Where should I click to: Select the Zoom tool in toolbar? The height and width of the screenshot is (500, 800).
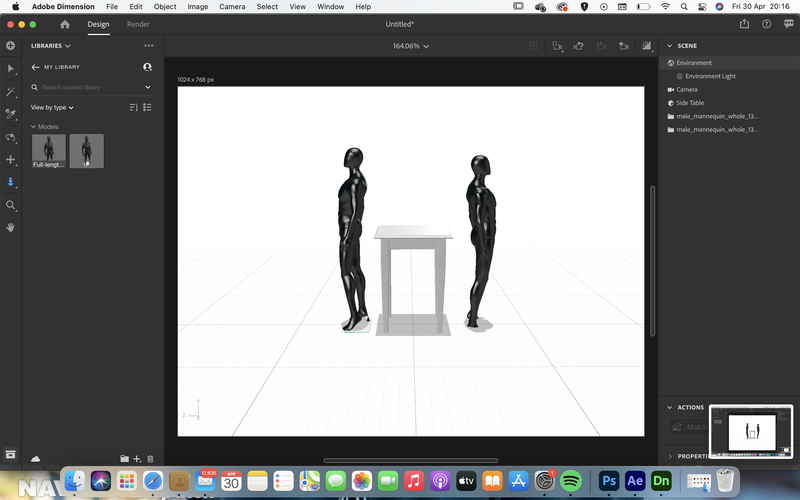click(x=10, y=205)
